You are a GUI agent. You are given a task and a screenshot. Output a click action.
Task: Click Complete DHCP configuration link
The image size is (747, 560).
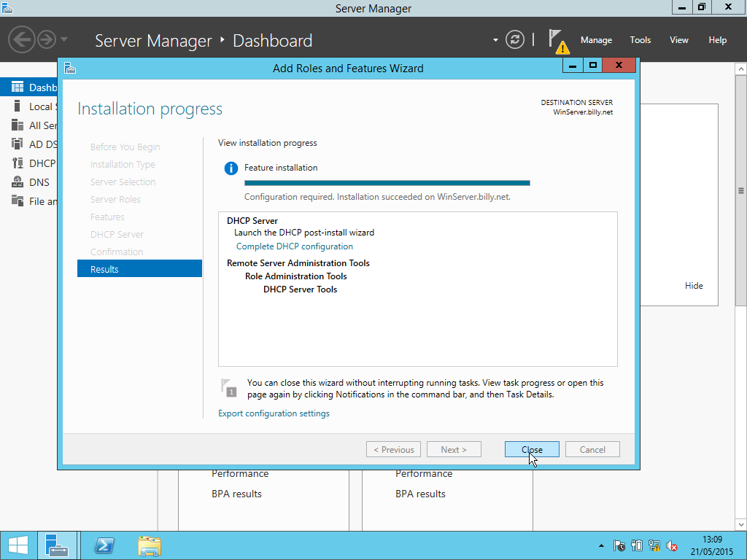pos(295,246)
